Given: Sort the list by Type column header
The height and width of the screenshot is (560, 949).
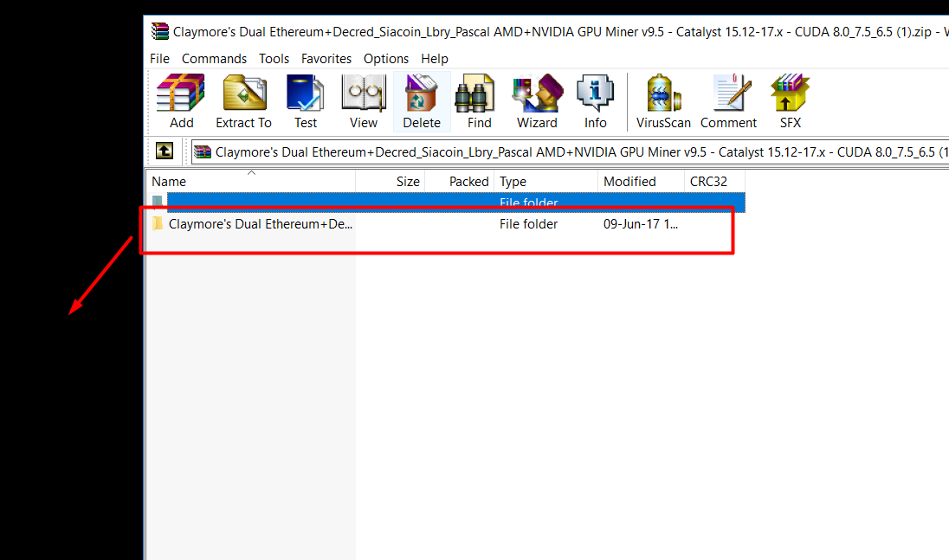Looking at the screenshot, I should (x=546, y=182).
